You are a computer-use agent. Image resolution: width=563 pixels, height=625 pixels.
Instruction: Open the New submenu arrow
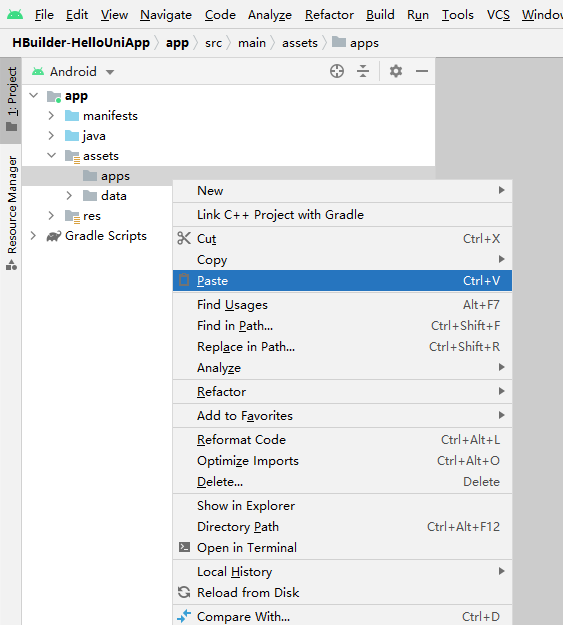(x=502, y=190)
